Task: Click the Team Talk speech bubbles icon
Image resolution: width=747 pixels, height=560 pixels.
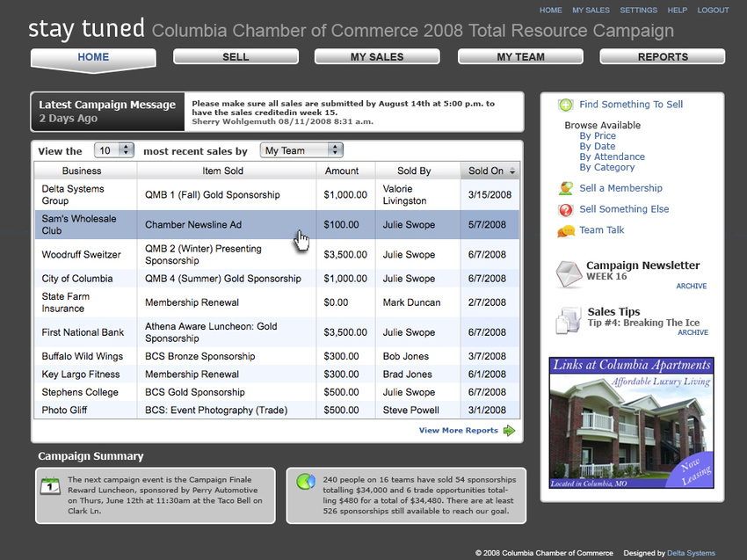Action: coord(565,231)
